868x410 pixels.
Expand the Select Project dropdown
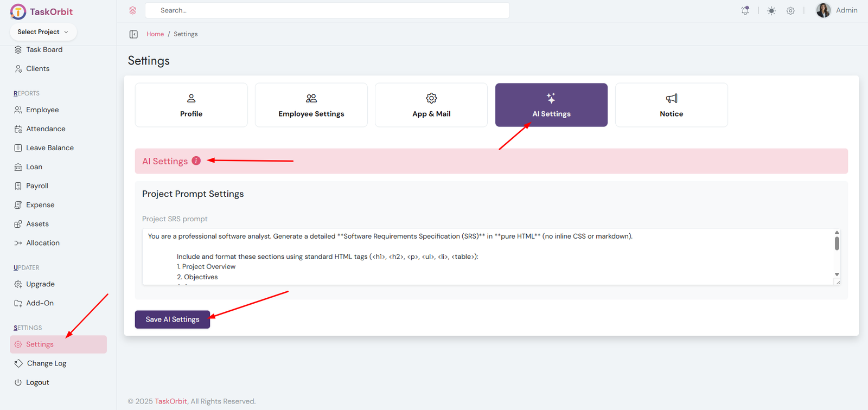point(43,32)
